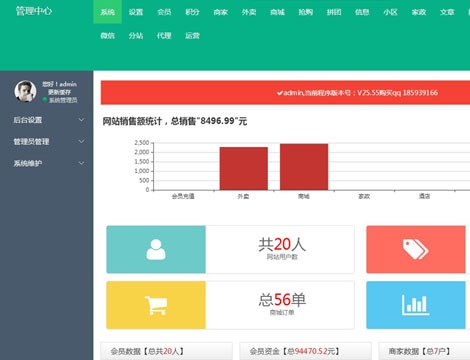Open the 运营 menu tab
Viewport: 470px width, 360px height.
[x=192, y=35]
